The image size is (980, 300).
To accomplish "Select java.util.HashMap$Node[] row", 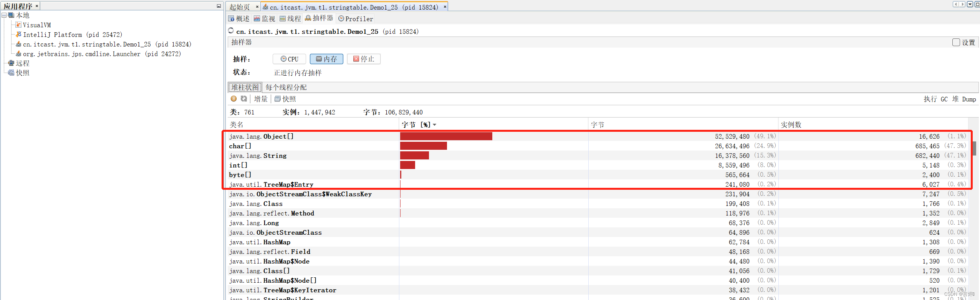I will click(x=598, y=280).
